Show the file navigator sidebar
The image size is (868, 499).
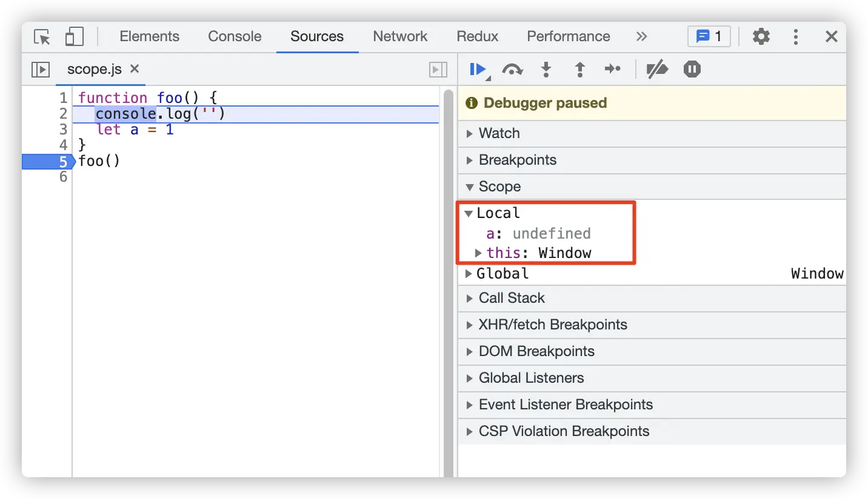tap(40, 70)
